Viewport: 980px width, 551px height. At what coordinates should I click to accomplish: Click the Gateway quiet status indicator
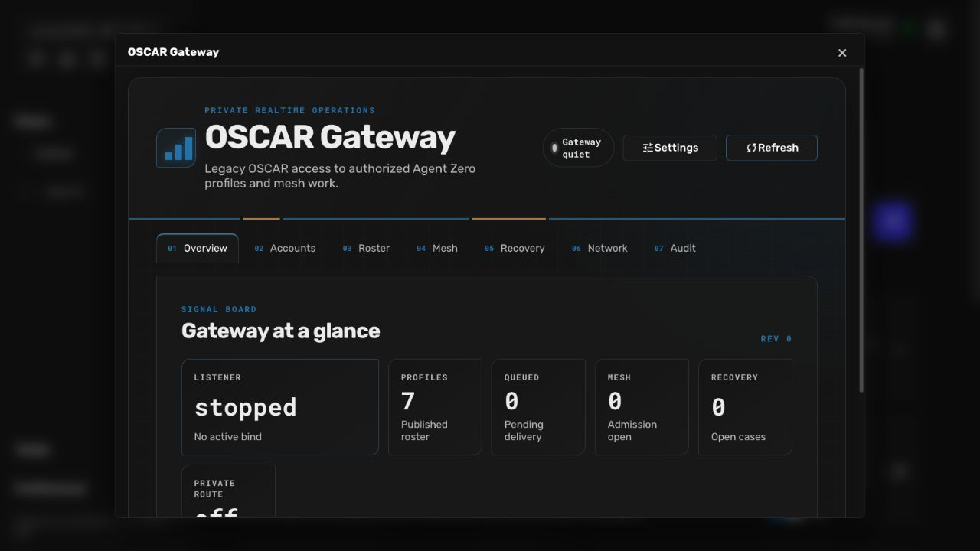[578, 148]
